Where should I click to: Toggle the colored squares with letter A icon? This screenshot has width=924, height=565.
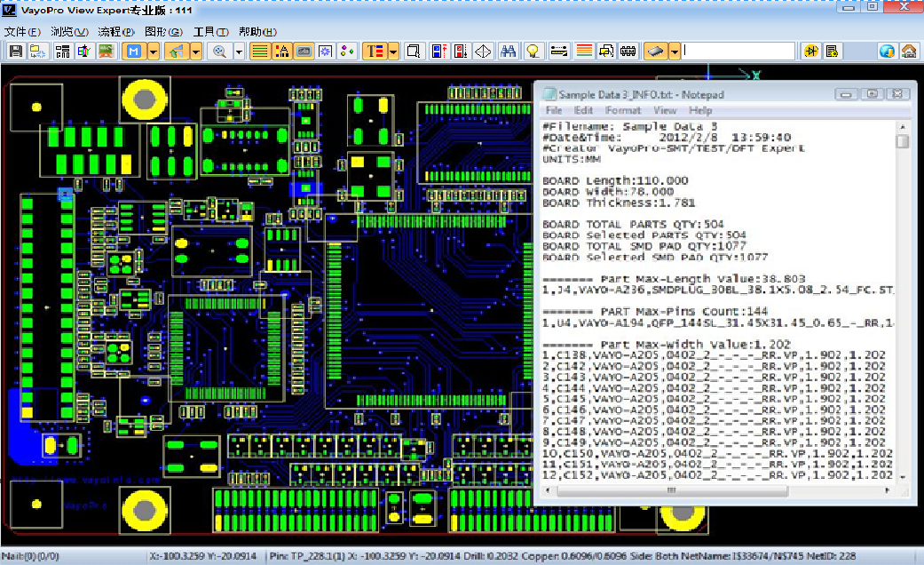[x=282, y=52]
